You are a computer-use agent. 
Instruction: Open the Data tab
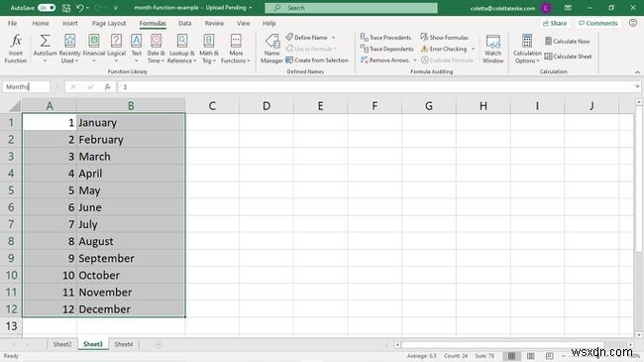point(185,24)
